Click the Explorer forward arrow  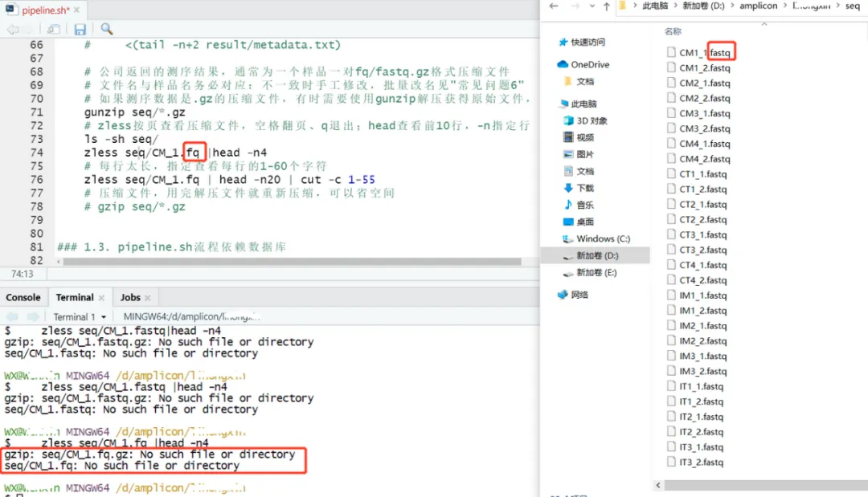coord(575,6)
